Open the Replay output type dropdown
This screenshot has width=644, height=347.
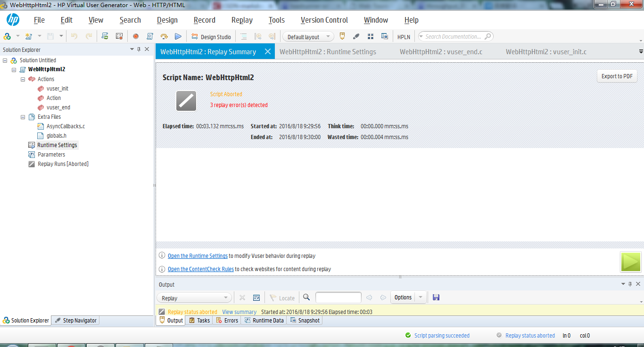[x=194, y=298]
